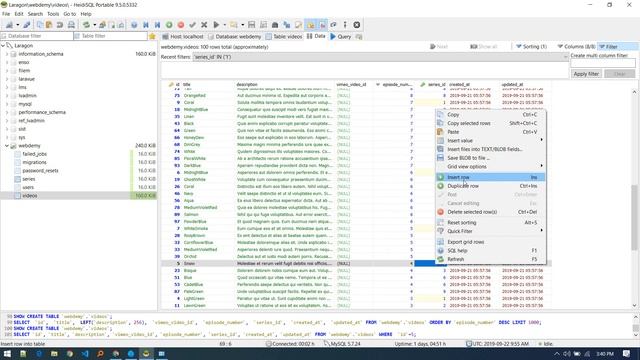The height and width of the screenshot is (360, 640).
Task: Open Session manager toolbar dropdown arrow
Action: [x=17, y=25]
